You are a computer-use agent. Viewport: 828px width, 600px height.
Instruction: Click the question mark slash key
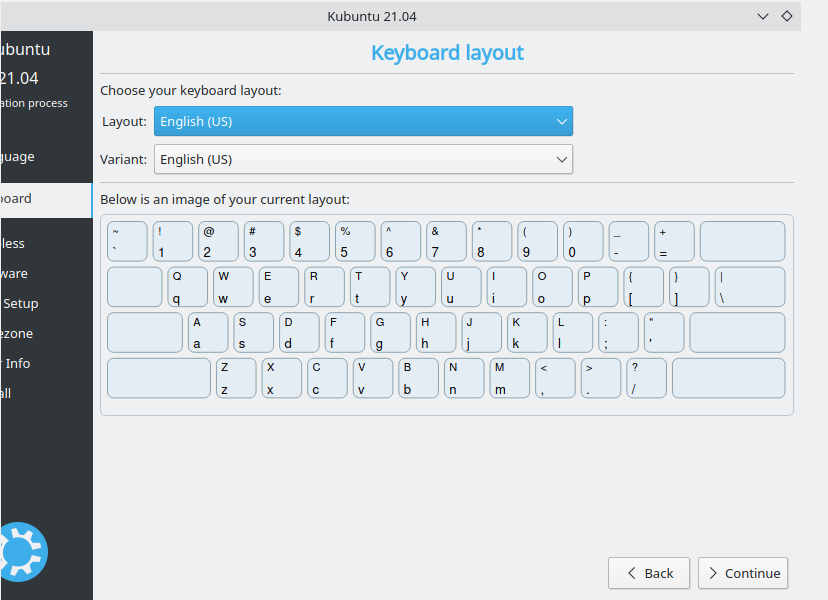tap(645, 378)
